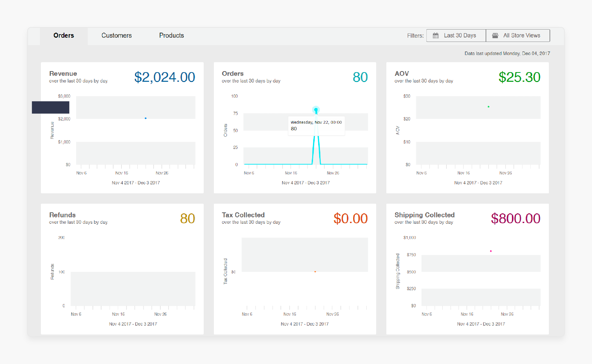Click the date range under Tax Collected chart
Viewport: 592px width, 364px height.
click(x=305, y=324)
